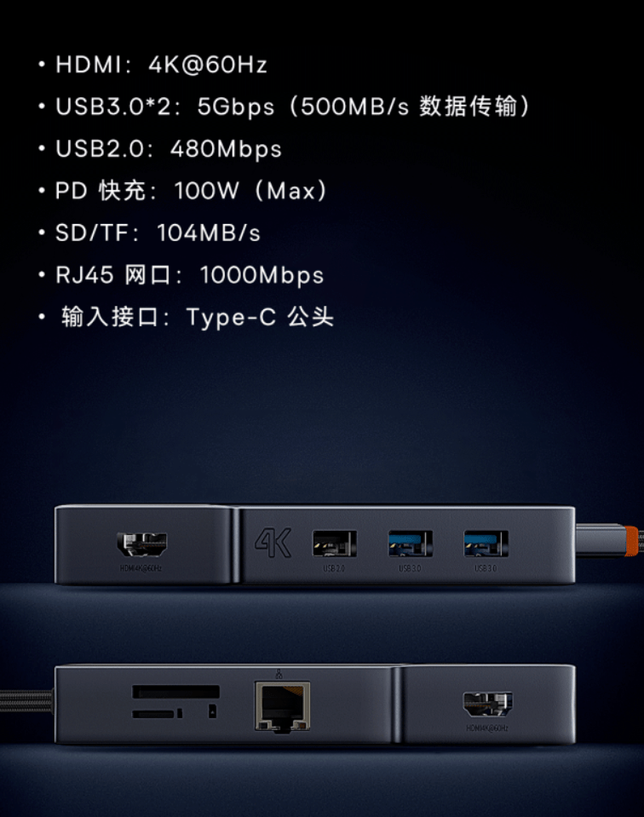This screenshot has width=644, height=817.
Task: Click the SD card slot
Action: click(x=176, y=692)
